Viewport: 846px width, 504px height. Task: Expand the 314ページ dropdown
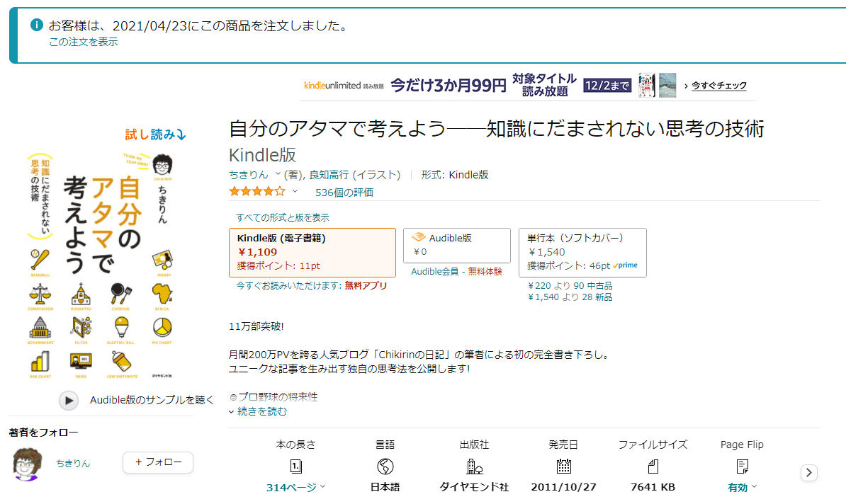pos(295,487)
